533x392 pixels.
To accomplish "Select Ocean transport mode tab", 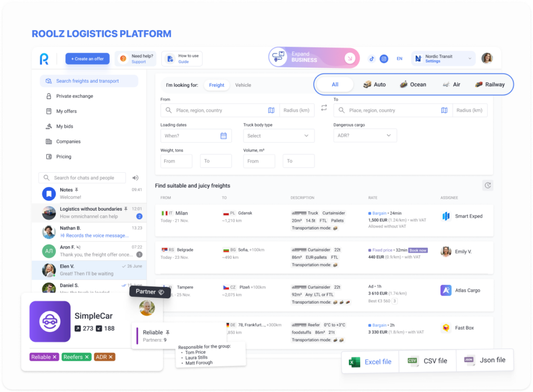I will [x=413, y=84].
